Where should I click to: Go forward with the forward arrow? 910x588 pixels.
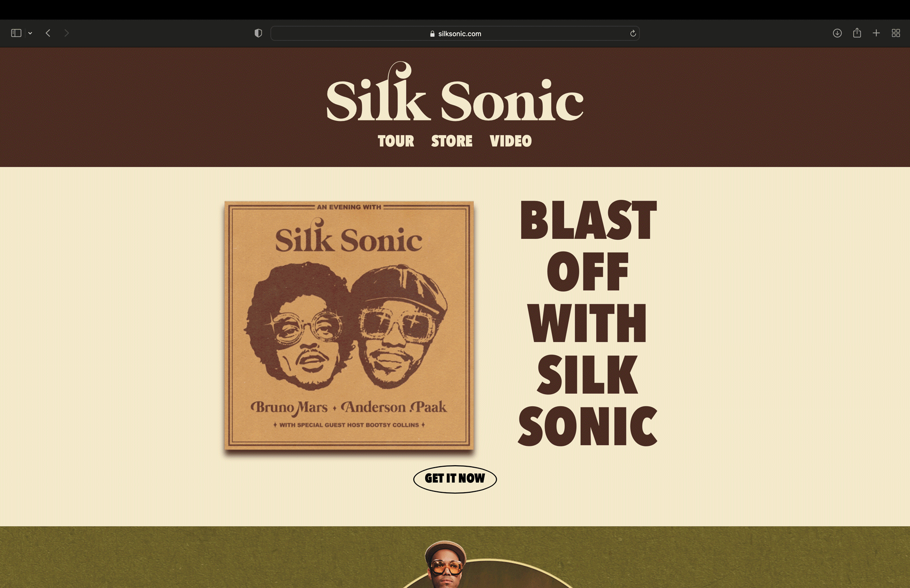point(66,33)
